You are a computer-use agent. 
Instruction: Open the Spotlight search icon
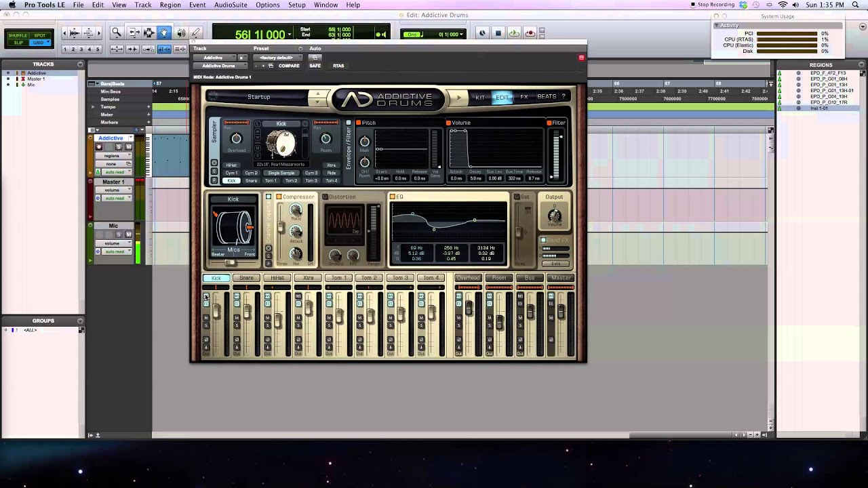tap(854, 5)
